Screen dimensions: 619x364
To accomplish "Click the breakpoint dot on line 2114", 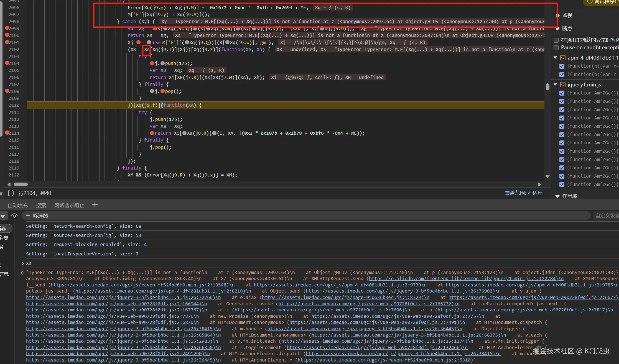I will coord(7,133).
